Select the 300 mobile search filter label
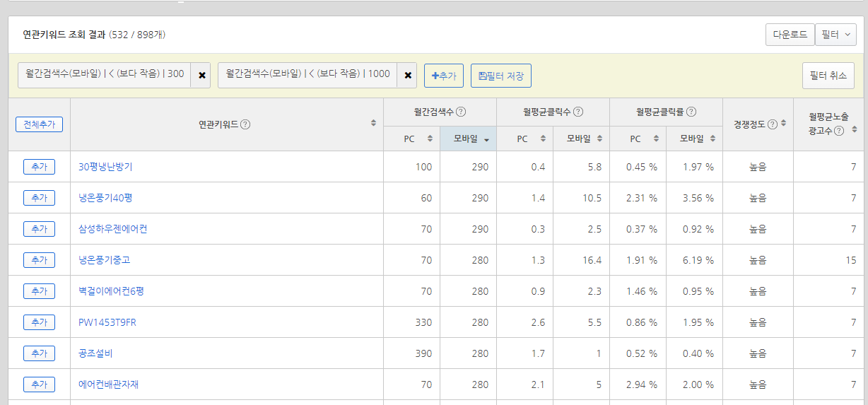 coord(105,75)
